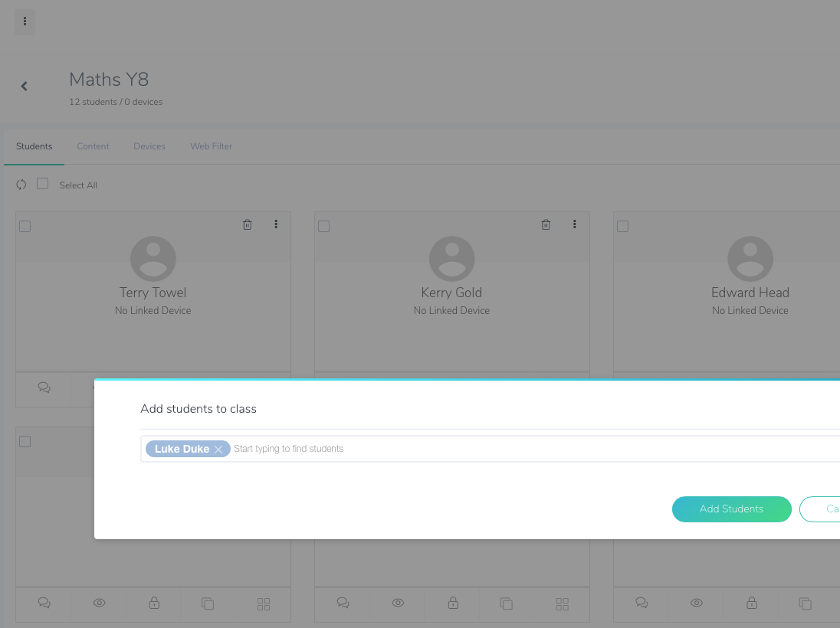Viewport: 840px width, 628px height.
Task: Delete Terry Towel using the trash icon
Action: (247, 224)
